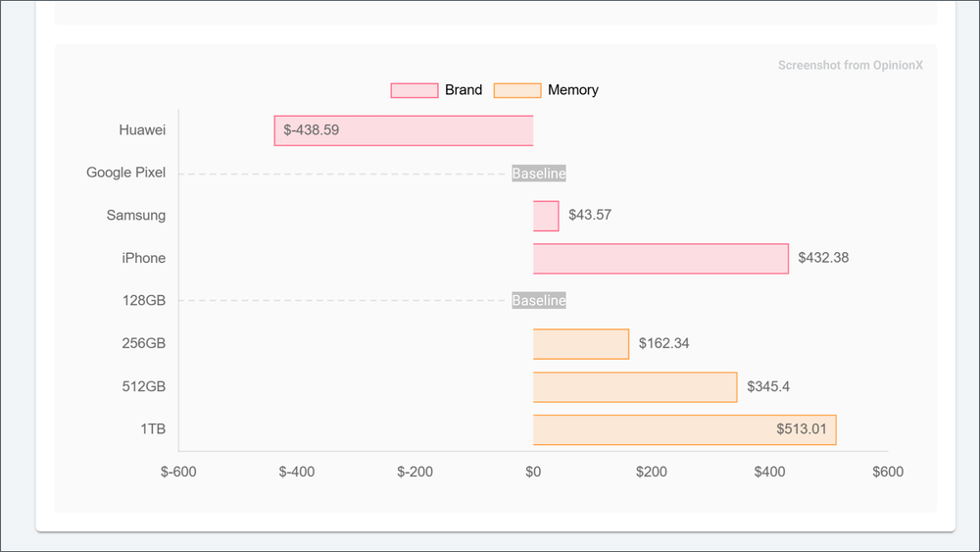Select the 512GB memory bar

pyautogui.click(x=635, y=387)
